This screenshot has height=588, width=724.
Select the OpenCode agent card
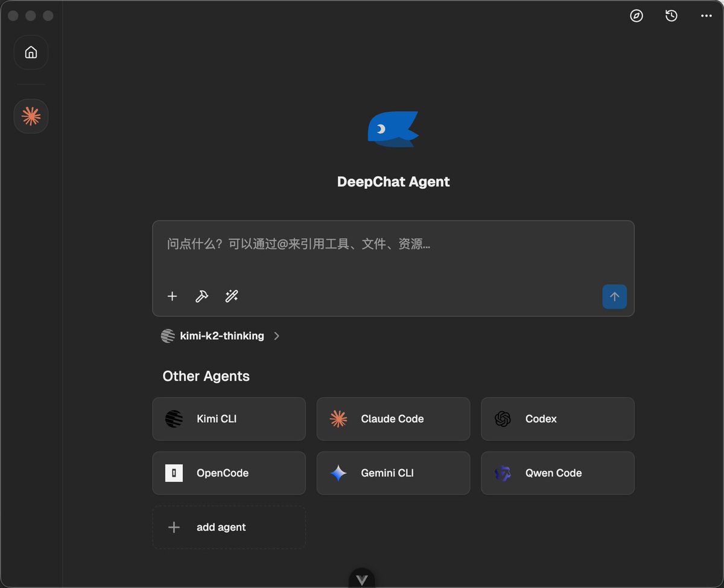tap(229, 473)
